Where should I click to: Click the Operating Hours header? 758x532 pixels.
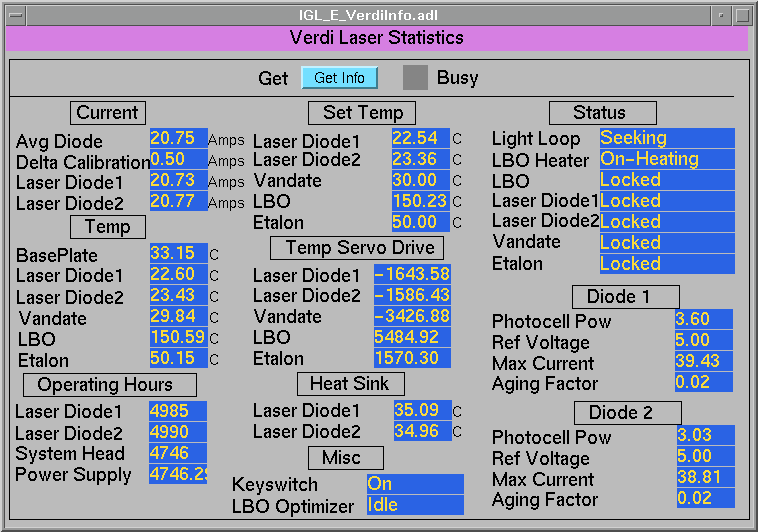point(110,385)
